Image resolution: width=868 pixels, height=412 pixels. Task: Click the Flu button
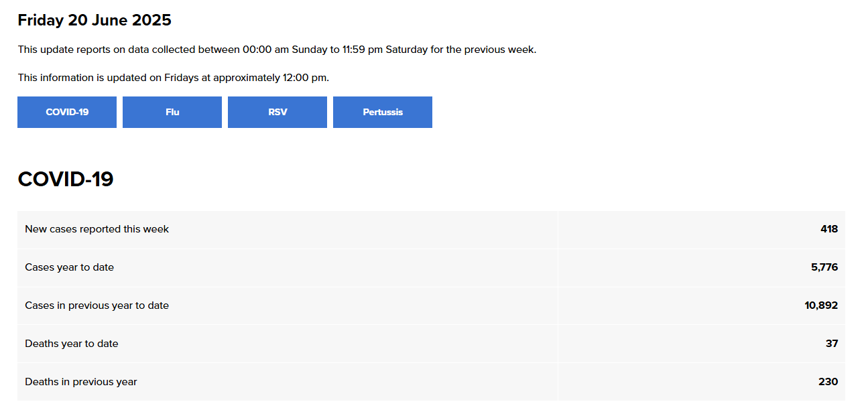coord(172,112)
